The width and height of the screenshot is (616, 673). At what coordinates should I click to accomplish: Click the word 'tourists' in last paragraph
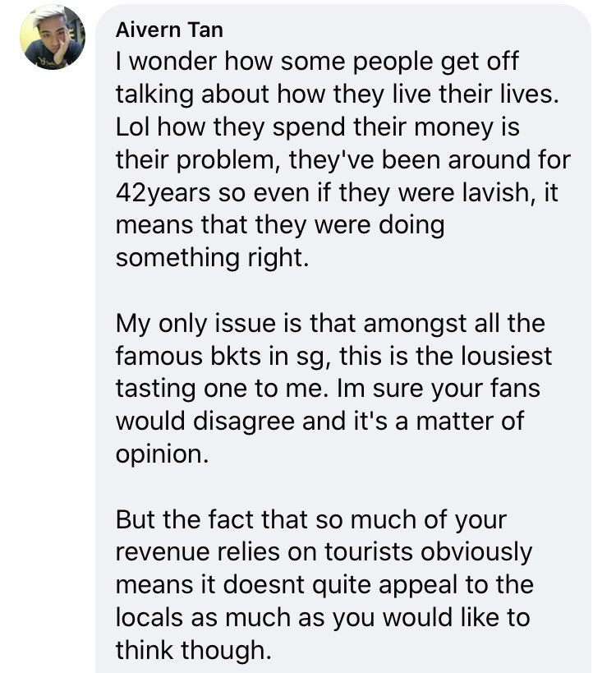370,551
